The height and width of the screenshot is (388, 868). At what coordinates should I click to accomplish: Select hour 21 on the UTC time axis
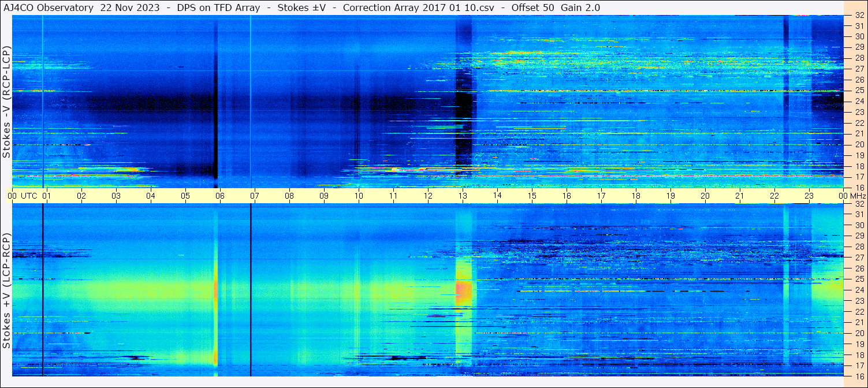[x=740, y=196]
